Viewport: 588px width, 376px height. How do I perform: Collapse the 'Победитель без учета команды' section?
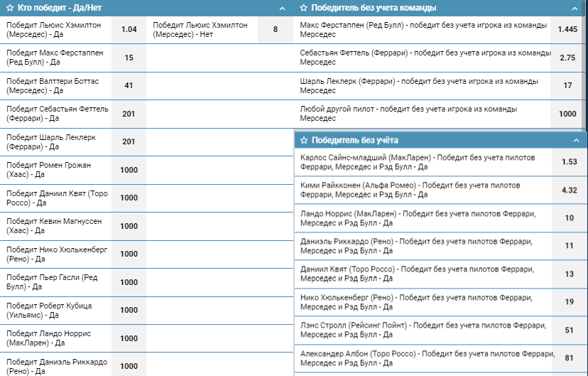click(x=575, y=9)
